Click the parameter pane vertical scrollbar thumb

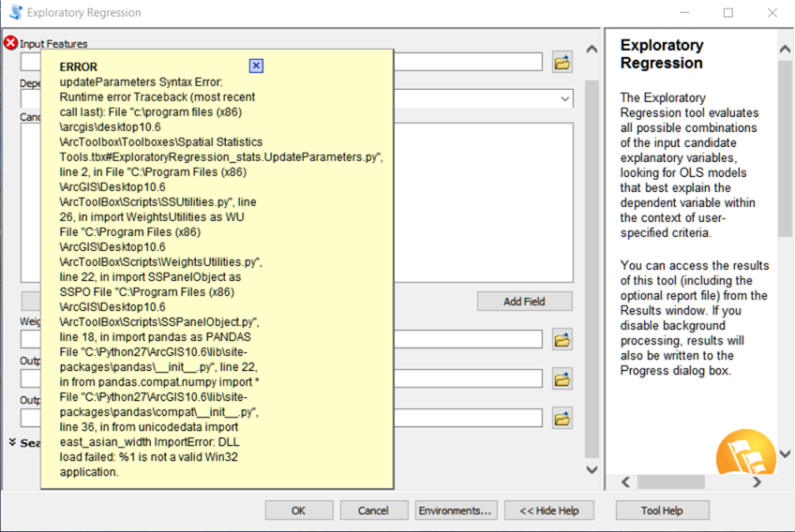[x=592, y=269]
